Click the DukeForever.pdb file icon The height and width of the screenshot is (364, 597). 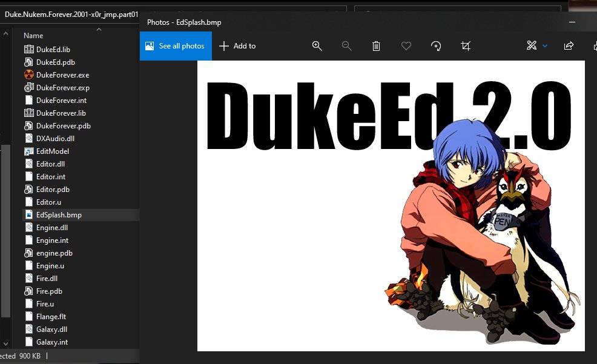click(29, 125)
